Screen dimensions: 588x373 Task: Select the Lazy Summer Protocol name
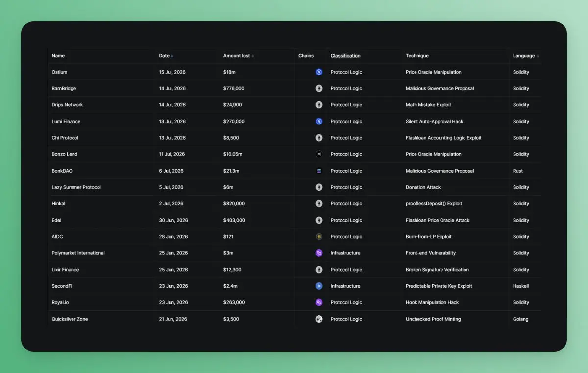point(76,187)
